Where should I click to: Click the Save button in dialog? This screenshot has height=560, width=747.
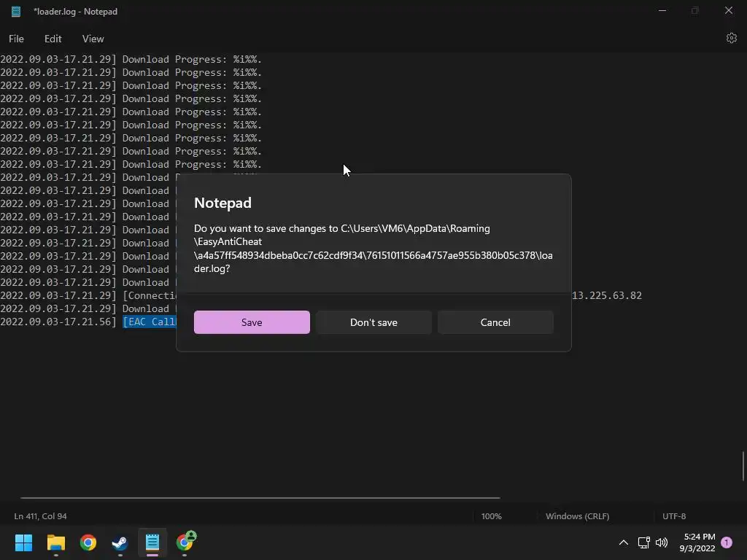point(252,322)
